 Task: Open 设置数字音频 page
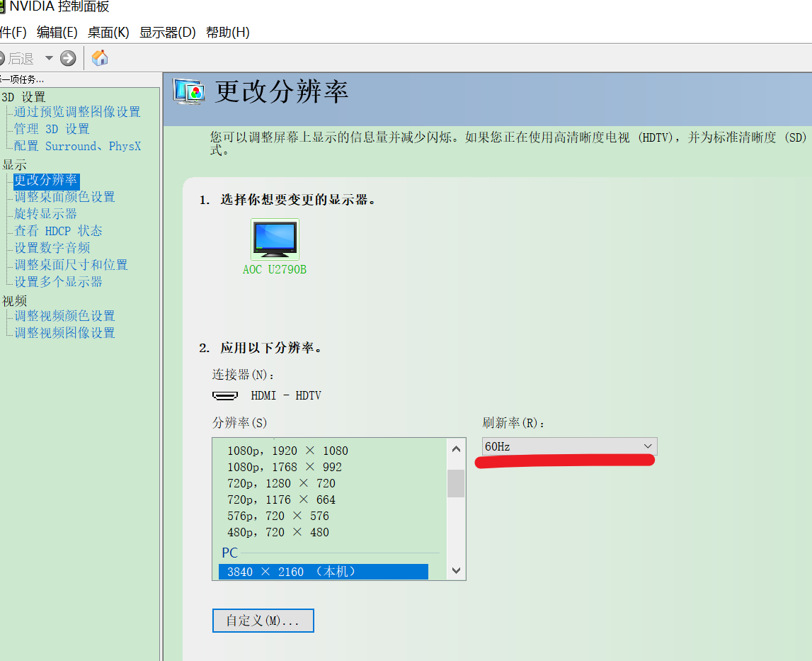[52, 248]
